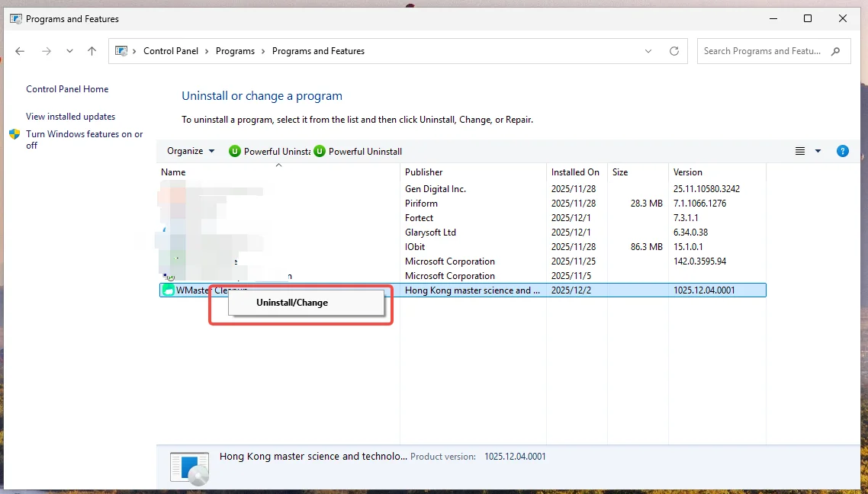Click inside the search programs field

point(763,51)
